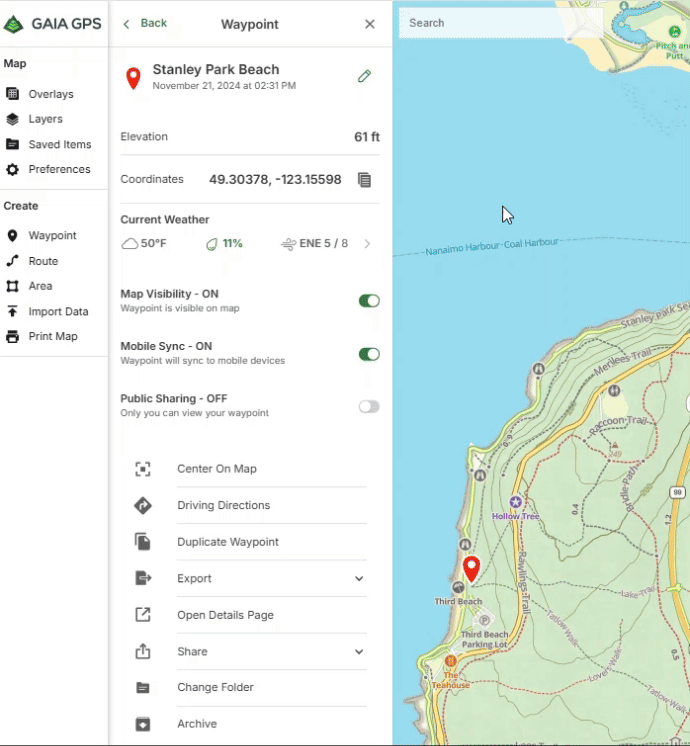The width and height of the screenshot is (690, 746).
Task: Click the Share icon
Action: (143, 651)
